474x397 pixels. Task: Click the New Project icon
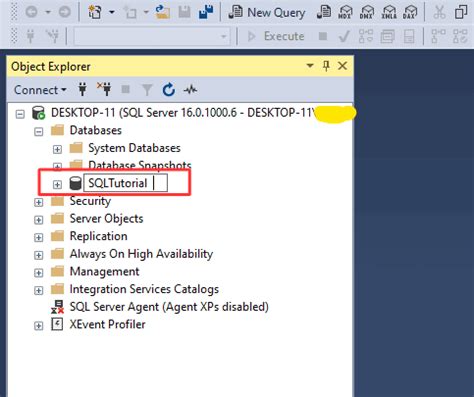(95, 12)
